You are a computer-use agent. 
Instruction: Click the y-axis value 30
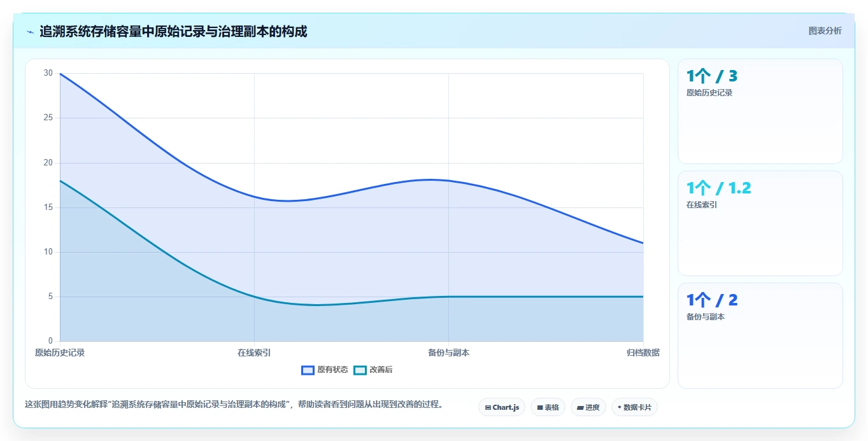click(48, 73)
